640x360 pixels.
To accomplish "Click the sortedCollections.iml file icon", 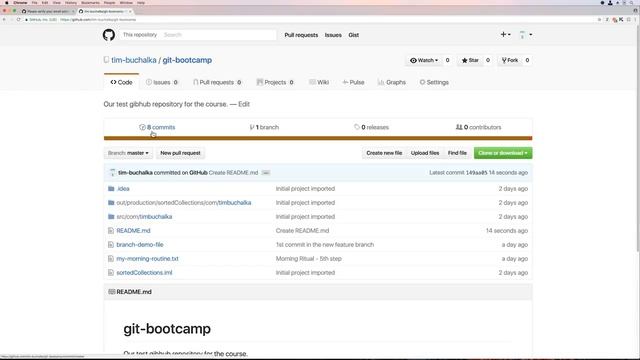I will click(111, 273).
